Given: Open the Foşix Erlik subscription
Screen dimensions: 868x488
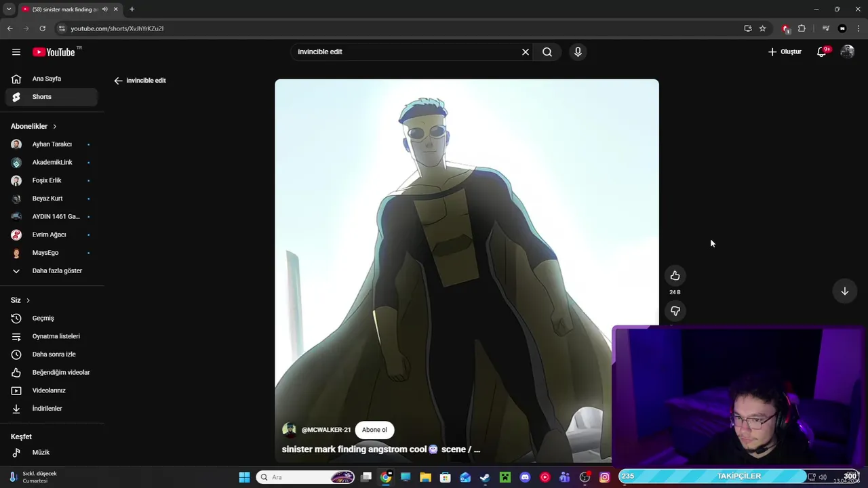Looking at the screenshot, I should tap(52, 180).
